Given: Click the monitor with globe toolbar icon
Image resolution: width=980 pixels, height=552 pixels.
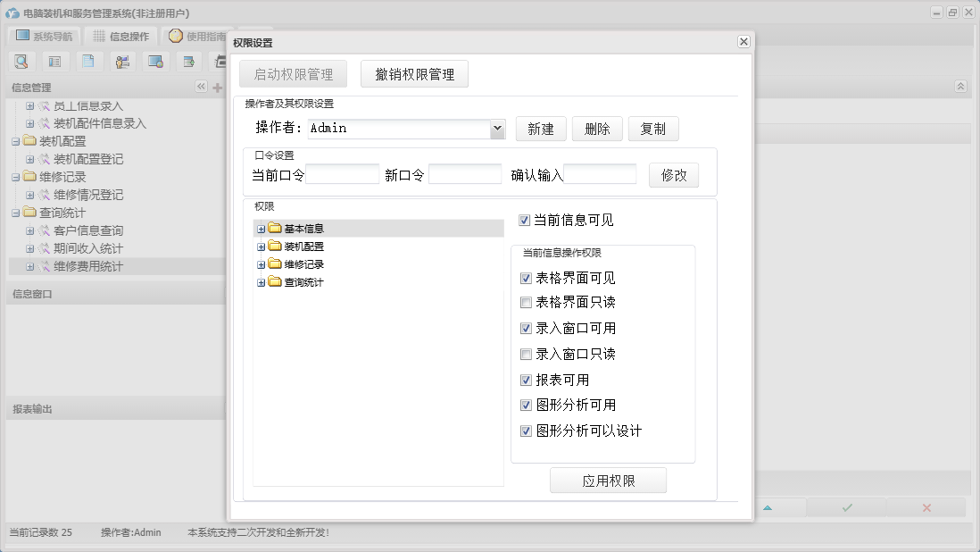Looking at the screenshot, I should click(155, 62).
